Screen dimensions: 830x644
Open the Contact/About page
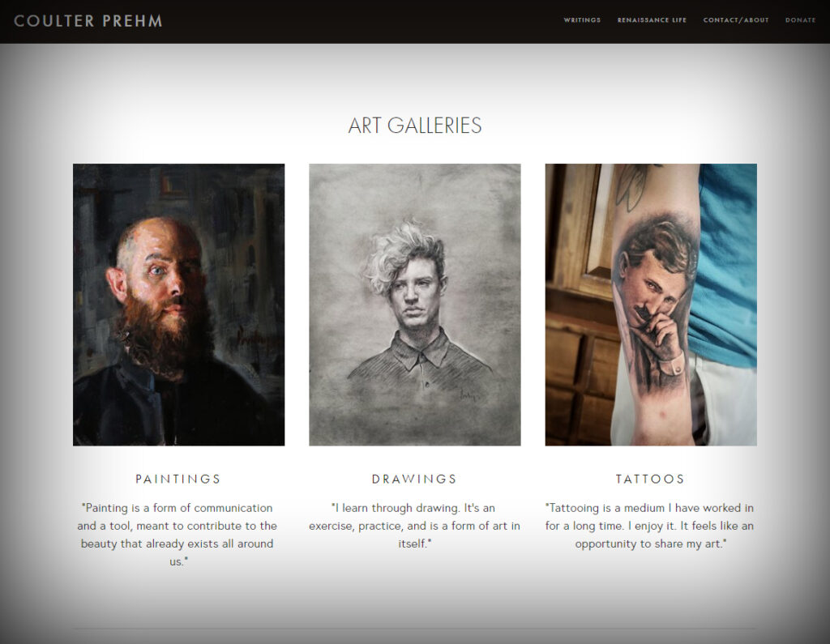point(736,20)
